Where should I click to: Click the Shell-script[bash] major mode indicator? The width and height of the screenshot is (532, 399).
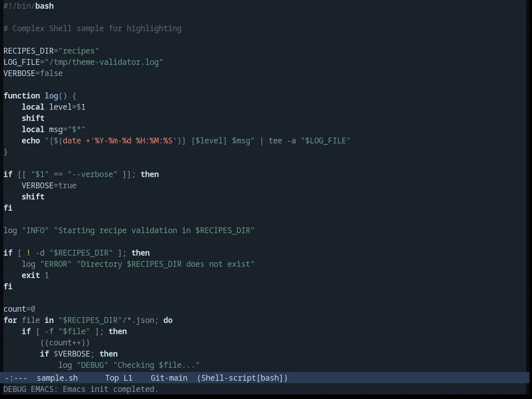242,378
